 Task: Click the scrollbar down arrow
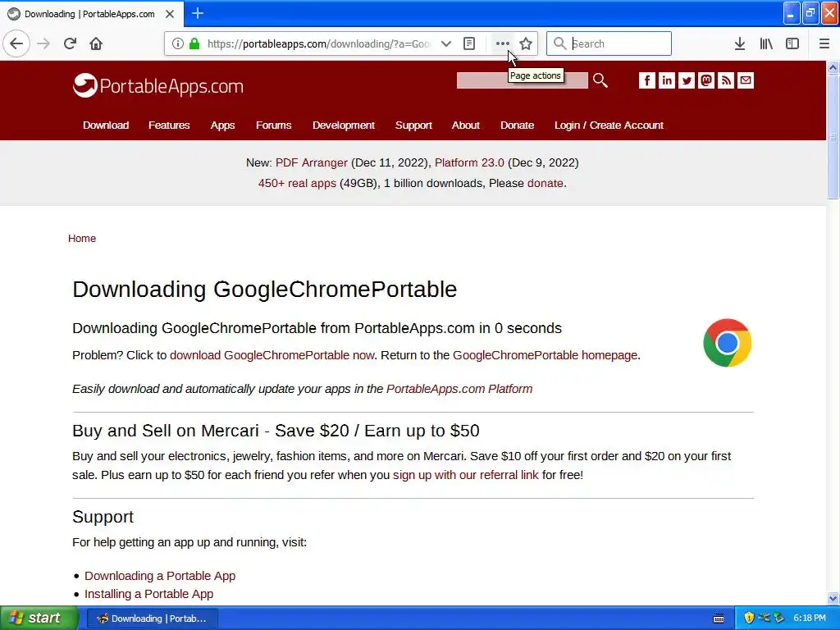pos(833,598)
